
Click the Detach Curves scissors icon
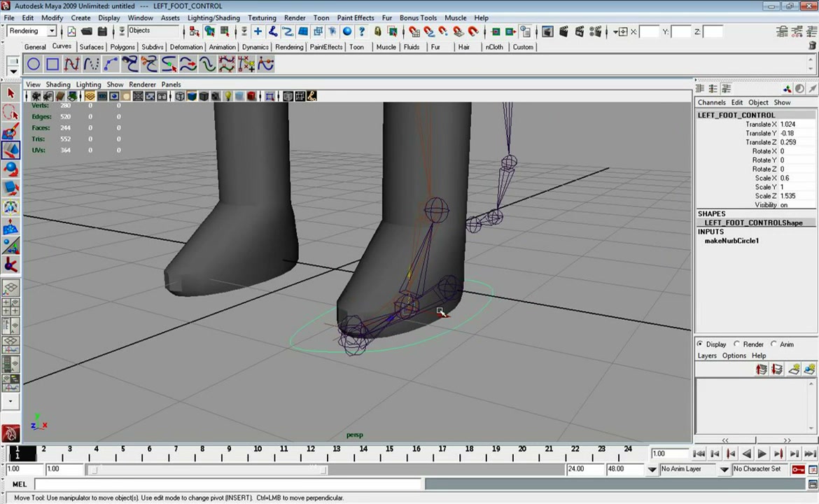[x=149, y=64]
